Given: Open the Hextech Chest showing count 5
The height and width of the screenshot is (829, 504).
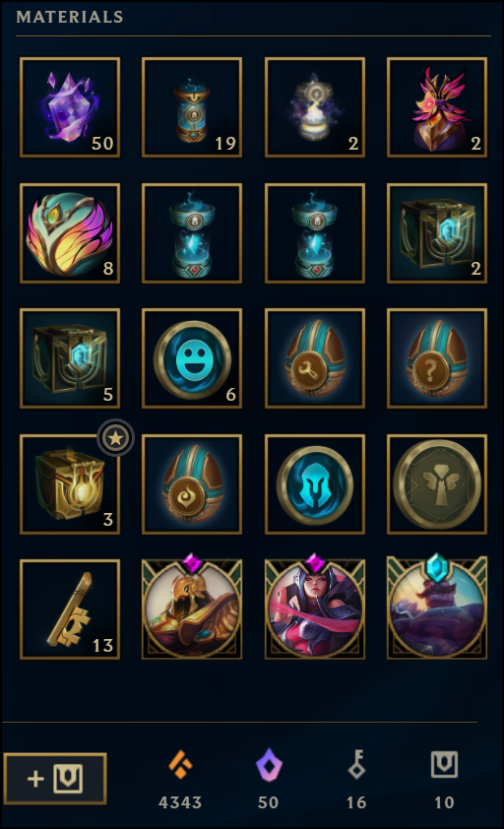Looking at the screenshot, I should point(70,358).
